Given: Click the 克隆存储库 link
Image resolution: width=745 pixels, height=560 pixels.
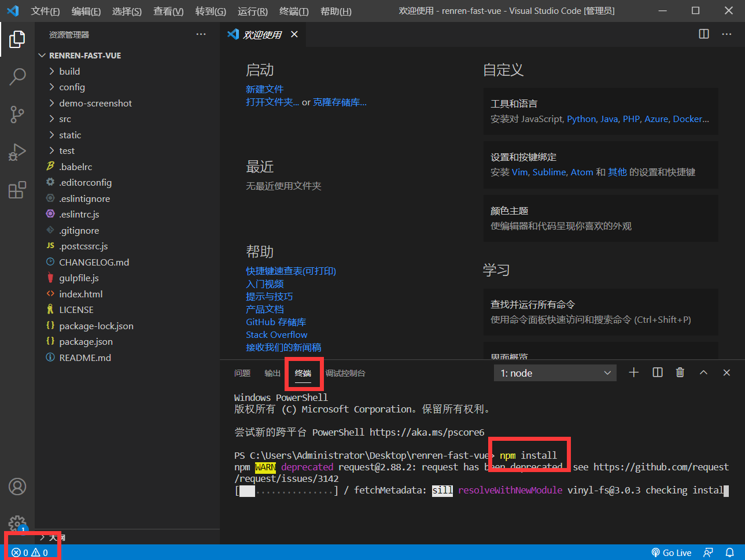Looking at the screenshot, I should (340, 102).
